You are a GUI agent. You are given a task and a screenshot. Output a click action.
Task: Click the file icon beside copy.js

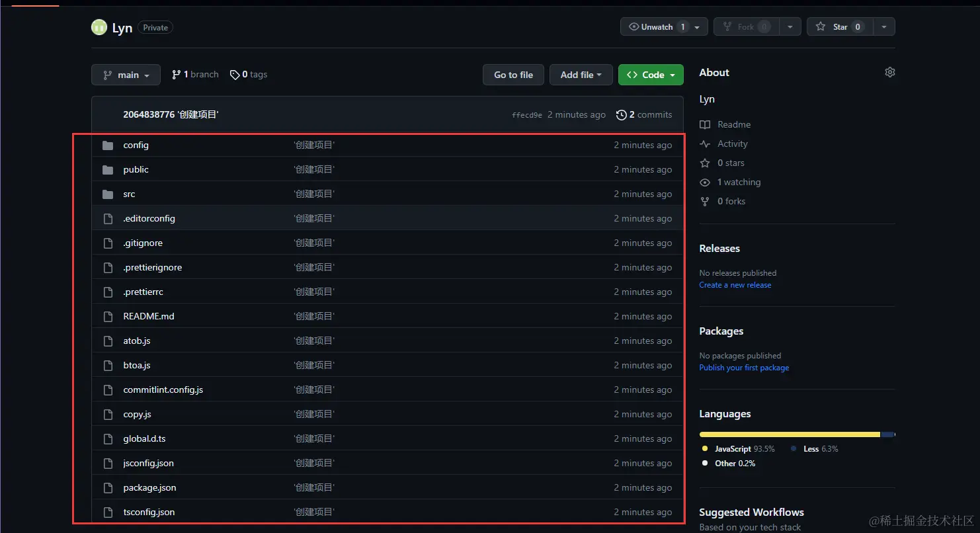pos(108,415)
